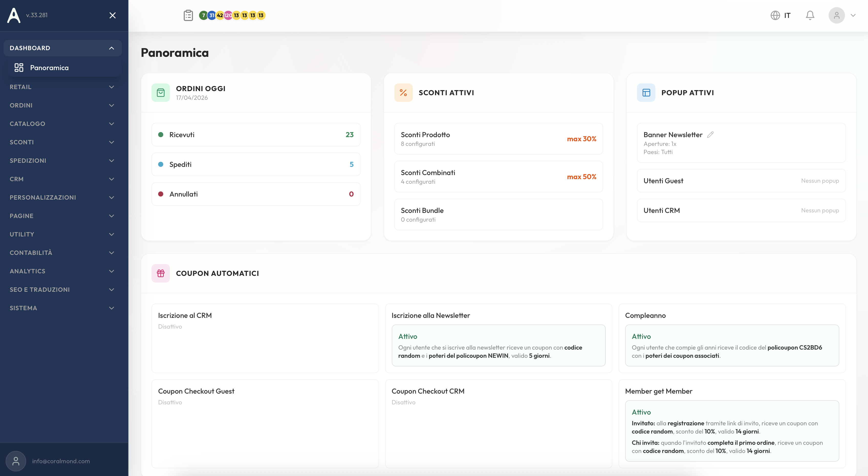Click the green shopping bag Ordini Oggi icon
This screenshot has height=476, width=868.
point(161,93)
